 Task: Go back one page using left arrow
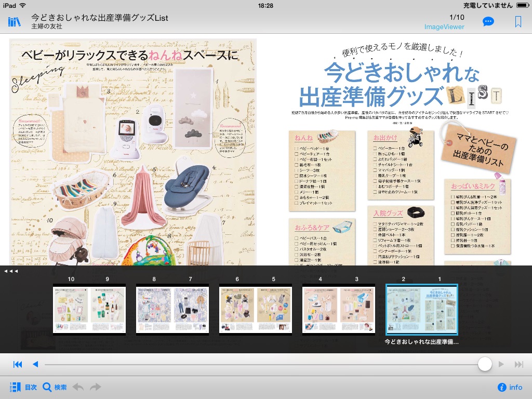pyautogui.click(x=35, y=364)
